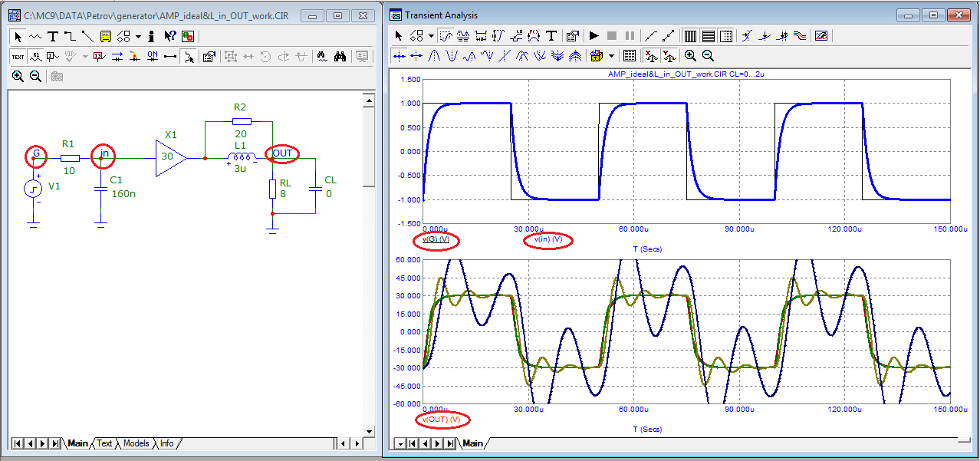The image size is (980, 461).
Task: Toggle power display icon
Action: [135, 57]
